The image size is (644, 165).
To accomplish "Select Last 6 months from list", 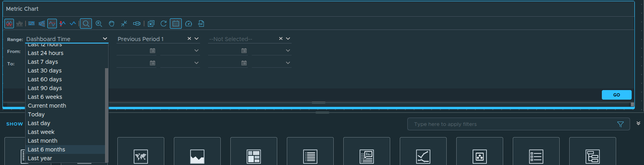I will point(47,149).
